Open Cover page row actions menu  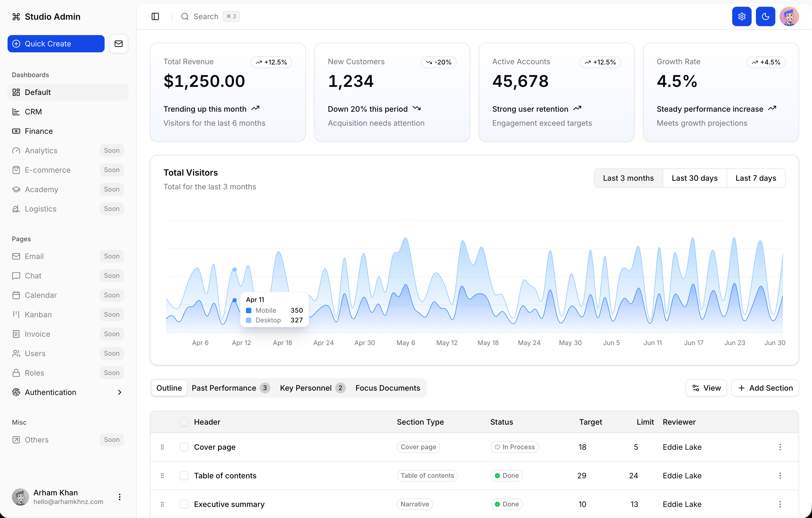[x=780, y=447]
